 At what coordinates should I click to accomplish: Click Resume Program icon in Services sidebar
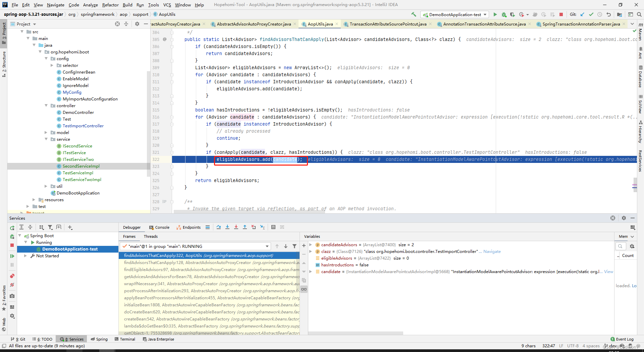click(x=12, y=256)
